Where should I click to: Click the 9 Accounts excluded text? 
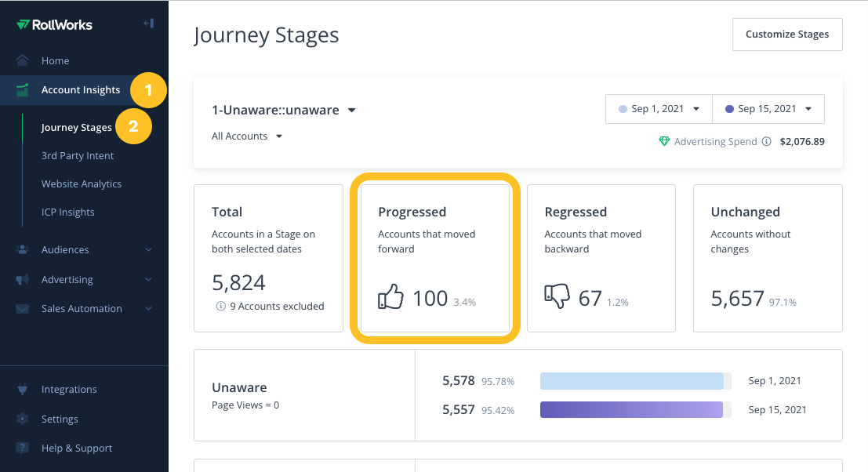(277, 306)
